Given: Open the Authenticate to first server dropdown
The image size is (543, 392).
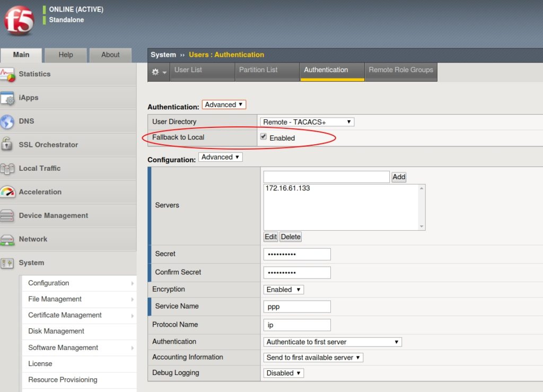Looking at the screenshot, I should (x=332, y=342).
